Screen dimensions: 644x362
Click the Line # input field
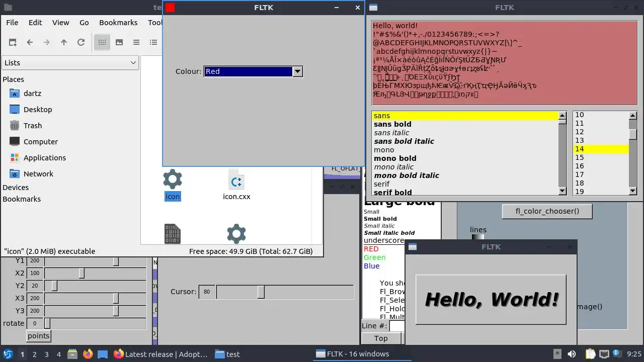tap(397, 326)
